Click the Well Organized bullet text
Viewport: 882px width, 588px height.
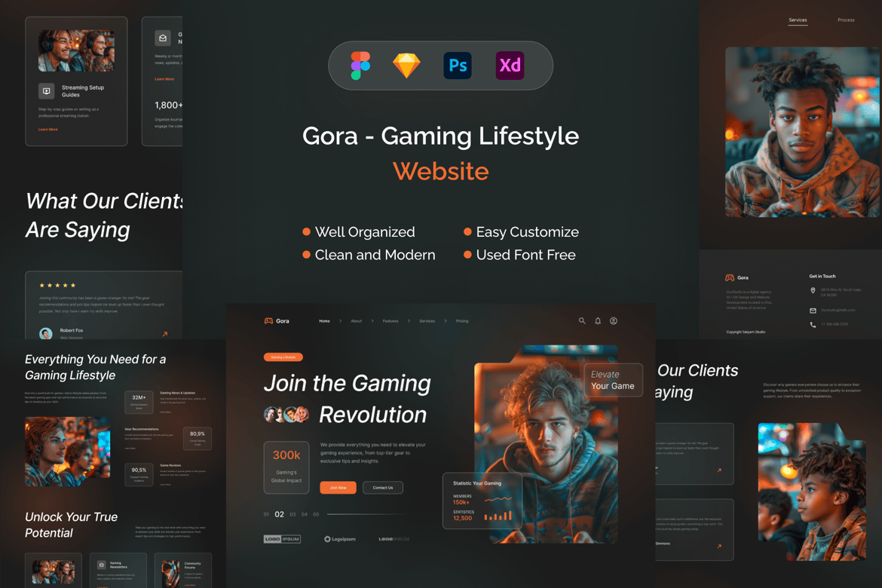pos(365,232)
